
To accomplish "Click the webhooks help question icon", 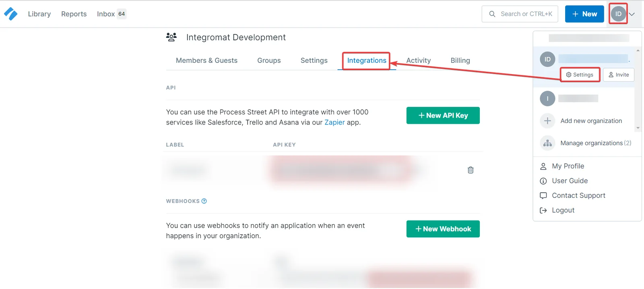I will (x=204, y=201).
